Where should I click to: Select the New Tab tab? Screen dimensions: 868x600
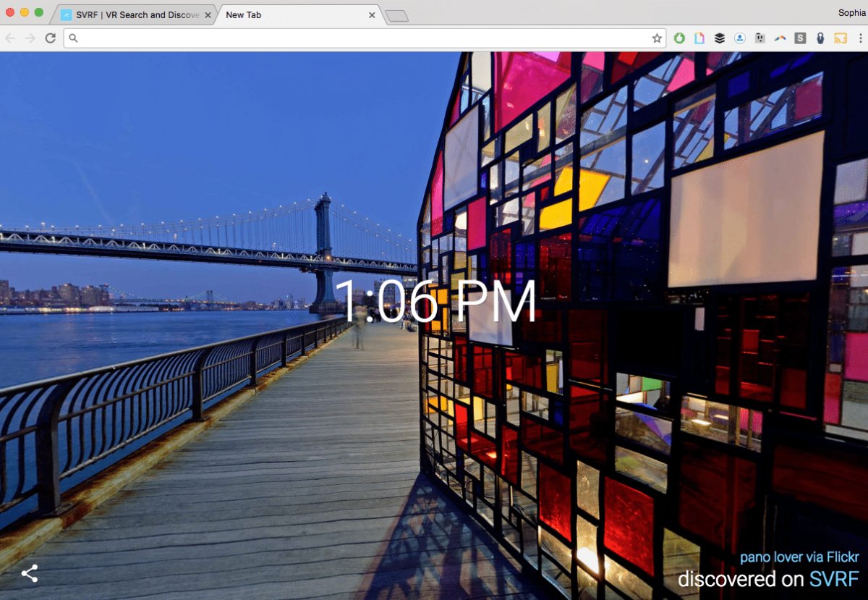coord(289,14)
